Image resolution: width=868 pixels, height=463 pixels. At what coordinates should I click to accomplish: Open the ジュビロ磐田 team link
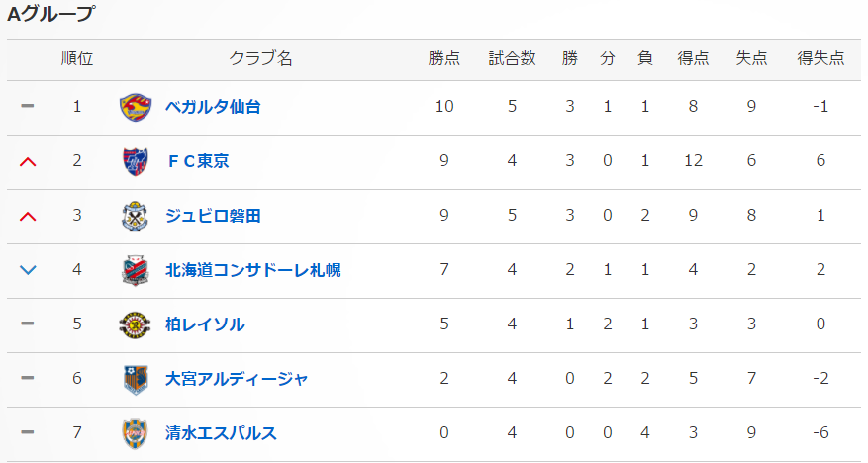click(x=213, y=216)
